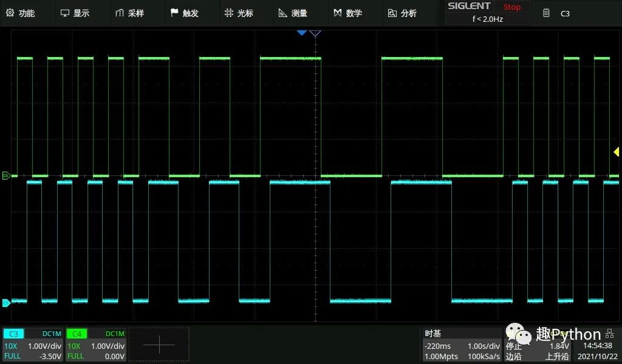The height and width of the screenshot is (364, 622).
Task: Click C4 offset value 0.00V
Action: coord(115,356)
